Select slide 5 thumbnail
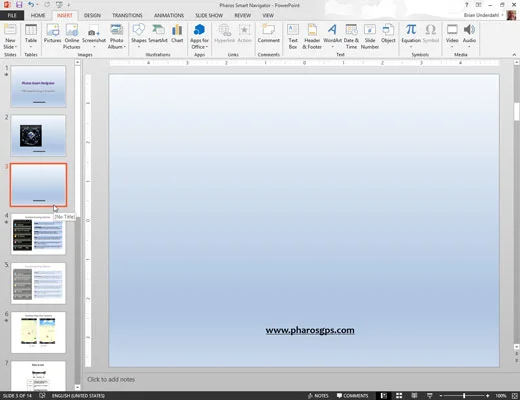The width and height of the screenshot is (520, 400). click(38, 283)
